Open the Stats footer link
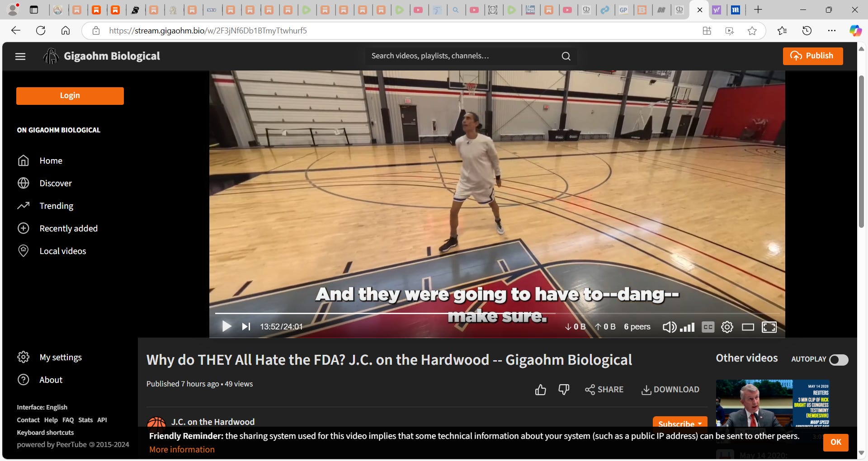Image resolution: width=868 pixels, height=461 pixels. [85, 420]
